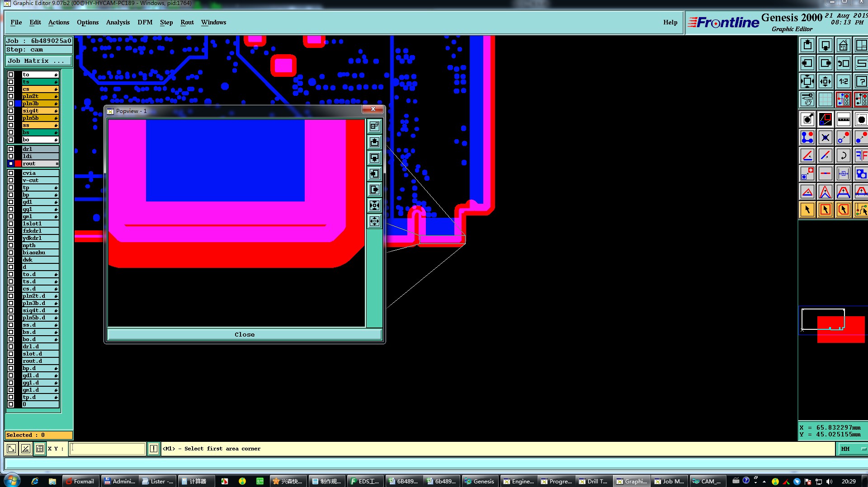The height and width of the screenshot is (487, 868).
Task: Open Foxmail from the taskbar
Action: [x=80, y=481]
